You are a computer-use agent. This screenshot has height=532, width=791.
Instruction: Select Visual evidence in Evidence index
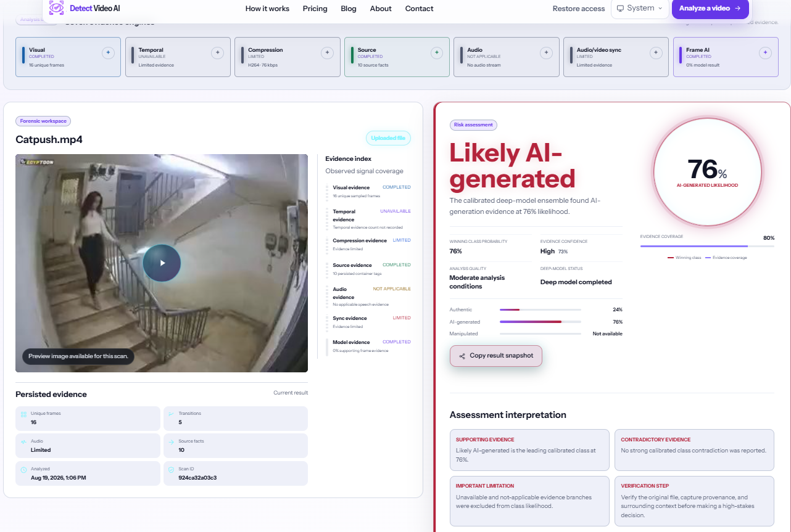pyautogui.click(x=368, y=191)
